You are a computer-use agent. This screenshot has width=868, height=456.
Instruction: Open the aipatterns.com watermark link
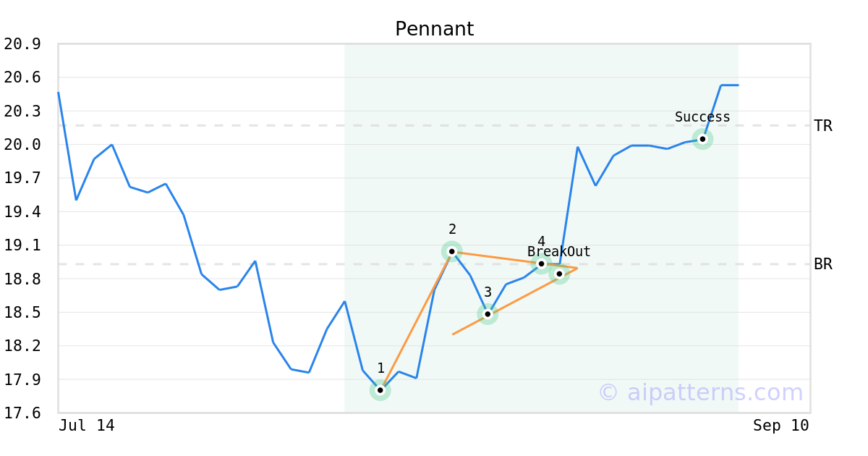700,392
